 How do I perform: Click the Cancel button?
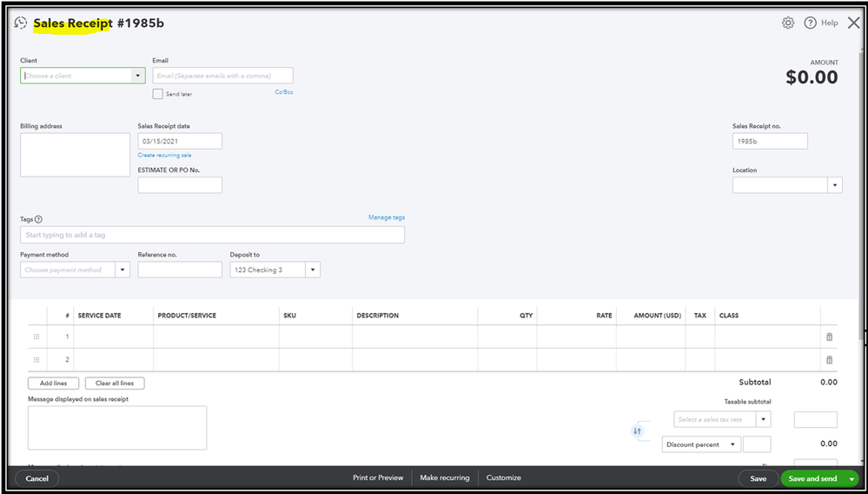[x=37, y=478]
